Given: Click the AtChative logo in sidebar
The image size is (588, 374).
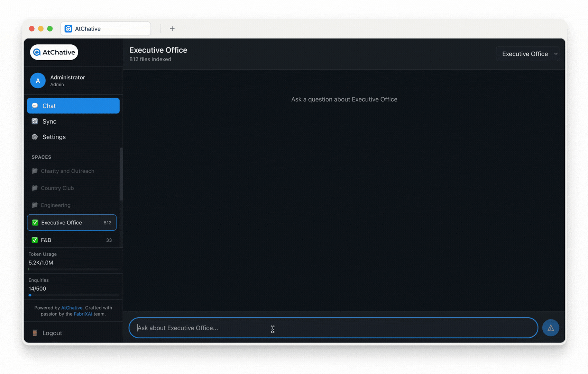Looking at the screenshot, I should tap(54, 52).
